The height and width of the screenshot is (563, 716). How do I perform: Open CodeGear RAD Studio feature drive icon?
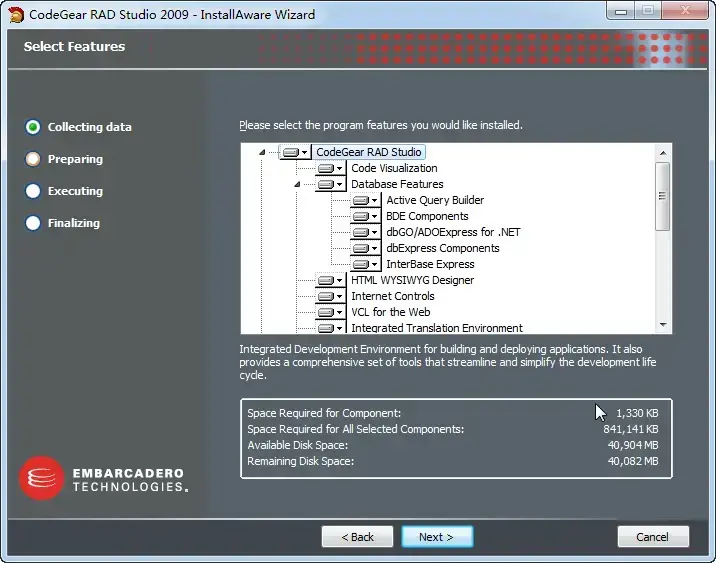point(295,152)
